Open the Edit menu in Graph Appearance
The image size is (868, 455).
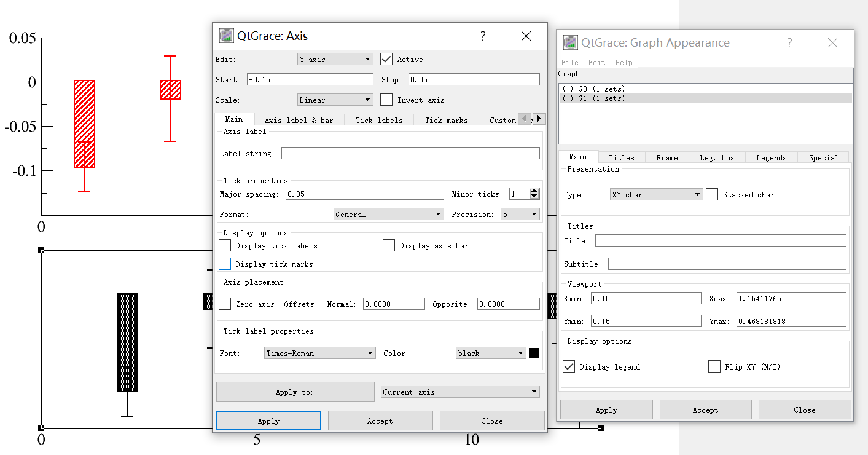[x=596, y=62]
